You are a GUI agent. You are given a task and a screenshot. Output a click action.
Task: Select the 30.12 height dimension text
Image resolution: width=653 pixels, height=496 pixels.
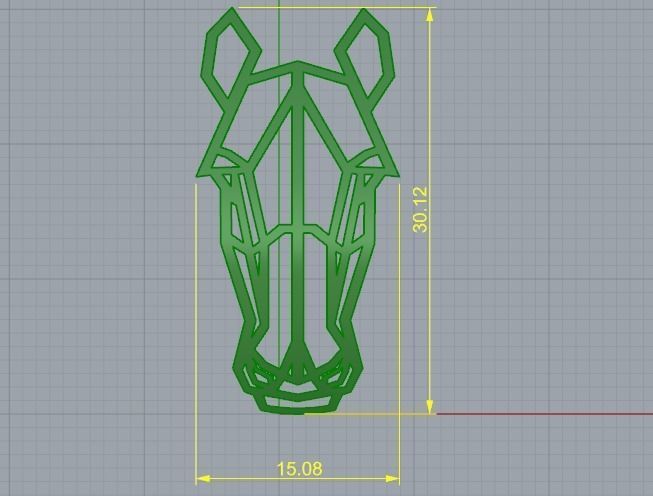coord(420,209)
